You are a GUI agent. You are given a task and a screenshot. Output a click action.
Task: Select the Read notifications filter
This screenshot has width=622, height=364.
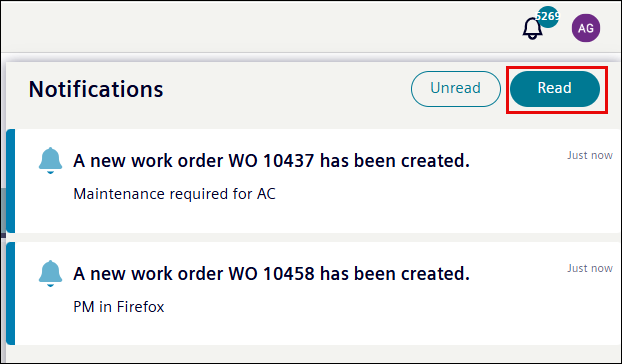click(555, 89)
